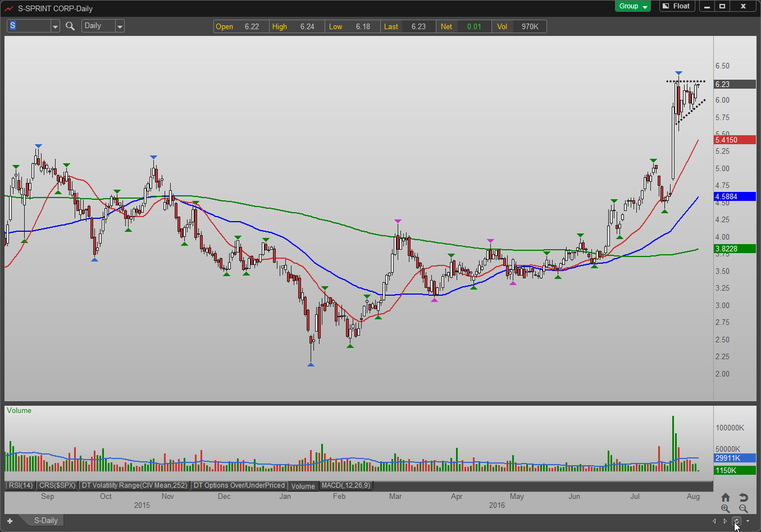Reset chart with the home icon
The width and height of the screenshot is (761, 532).
(726, 497)
